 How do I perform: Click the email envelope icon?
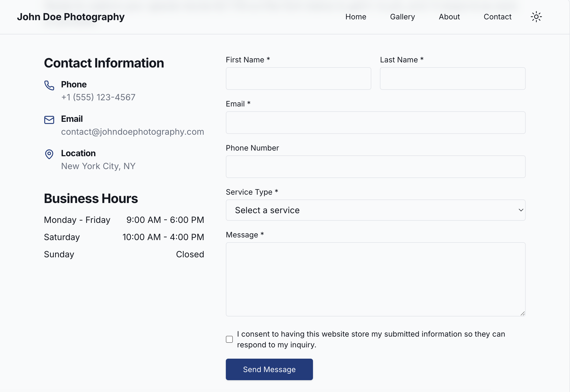tap(49, 120)
